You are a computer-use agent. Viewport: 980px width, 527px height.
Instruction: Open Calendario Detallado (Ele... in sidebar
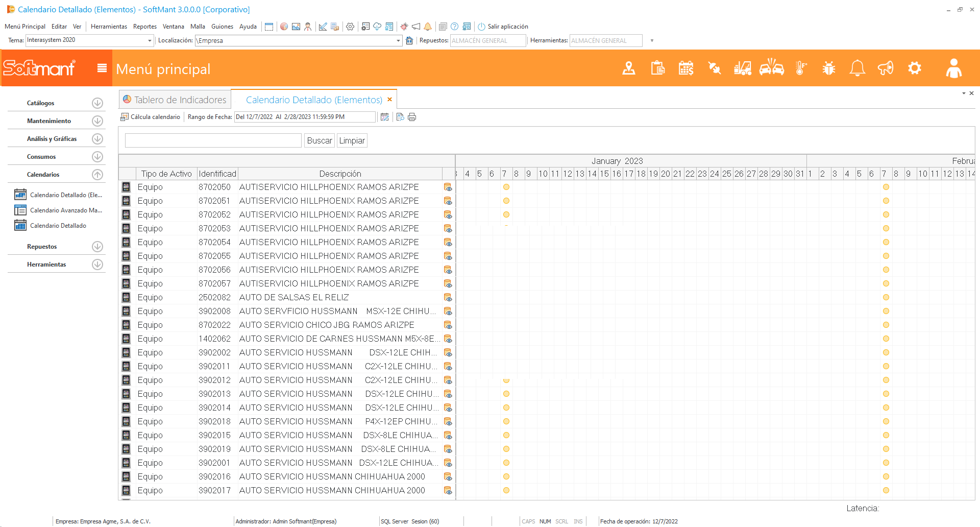tap(59, 195)
